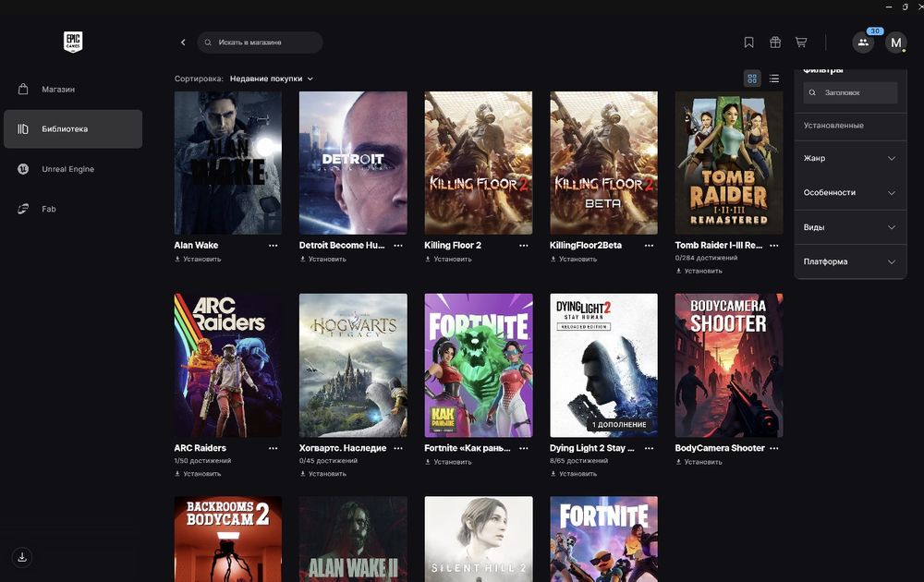
Task: Open the Detroit cover thumbnail
Action: tap(353, 163)
